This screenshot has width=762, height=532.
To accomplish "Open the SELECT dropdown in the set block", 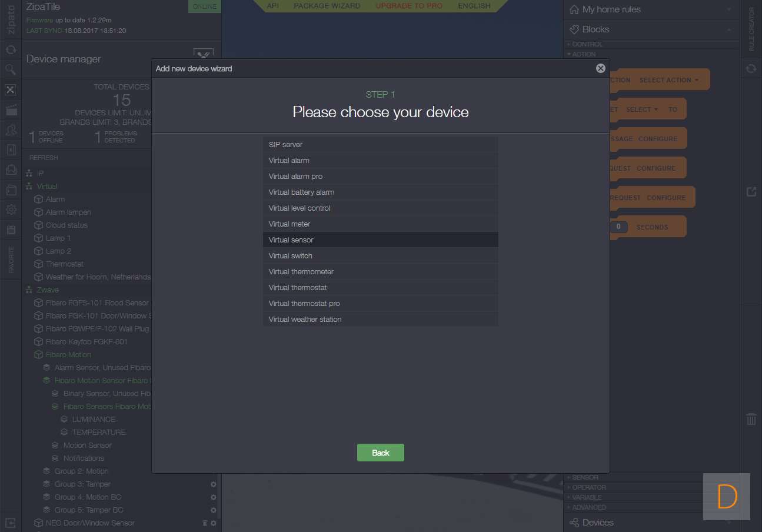I will coord(642,109).
